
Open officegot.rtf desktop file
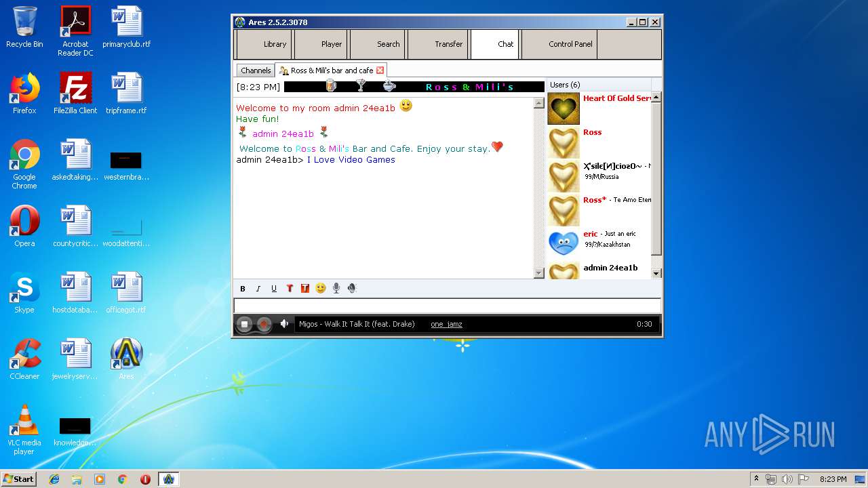click(127, 293)
